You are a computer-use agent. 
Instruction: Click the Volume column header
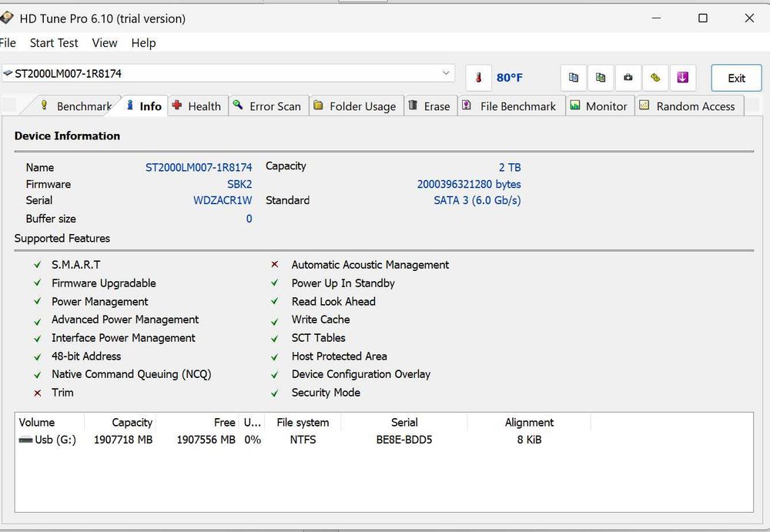[x=50, y=423]
